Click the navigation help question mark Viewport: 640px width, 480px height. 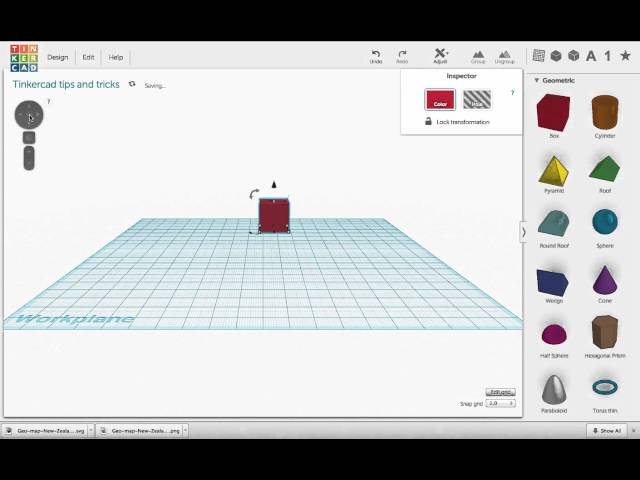click(x=49, y=102)
